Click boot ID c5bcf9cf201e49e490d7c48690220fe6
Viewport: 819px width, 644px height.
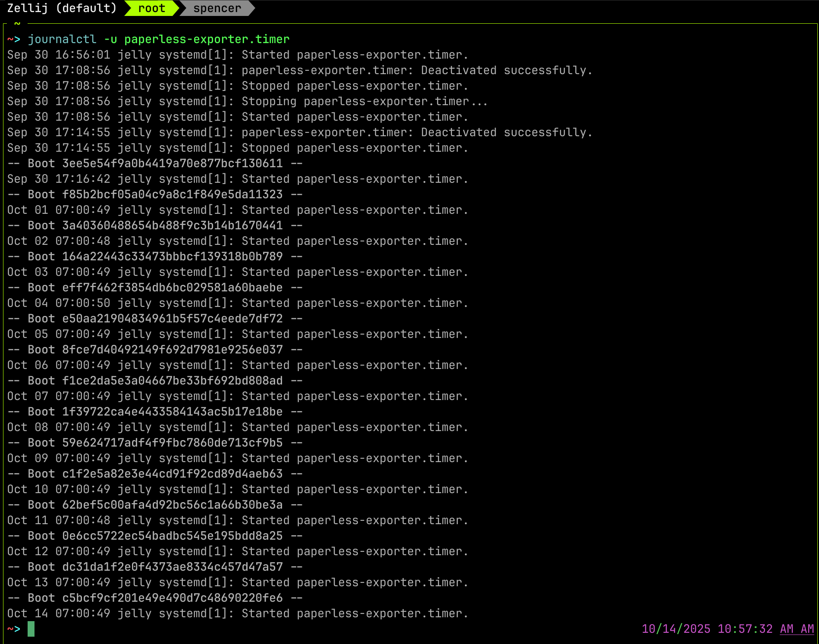[x=172, y=598]
